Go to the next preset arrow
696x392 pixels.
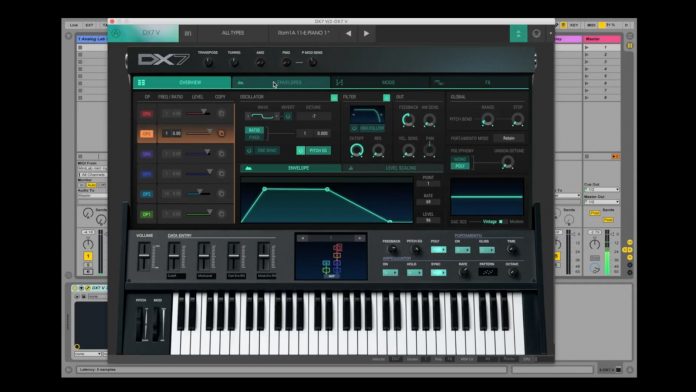366,33
